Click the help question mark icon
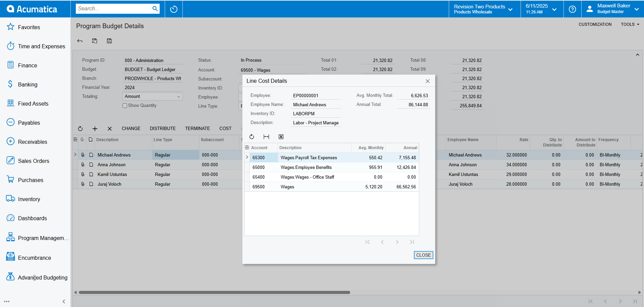 pyautogui.click(x=572, y=9)
